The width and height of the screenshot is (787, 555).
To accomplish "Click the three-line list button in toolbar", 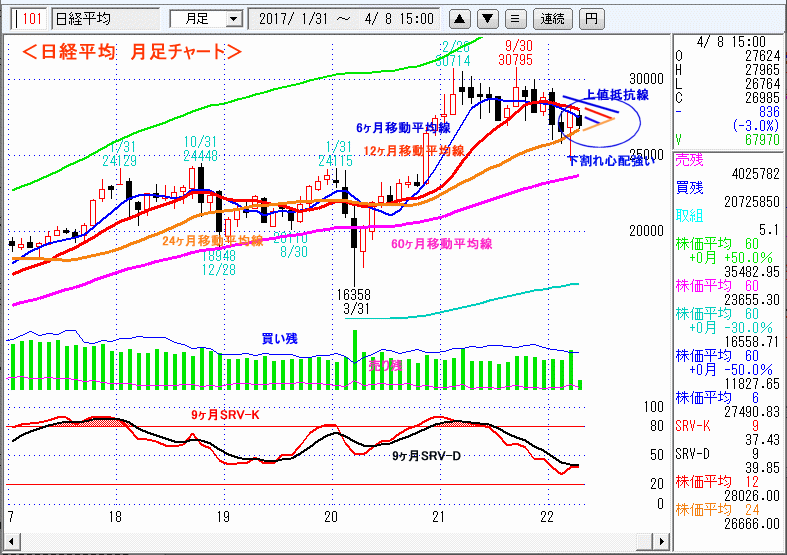I will [514, 18].
